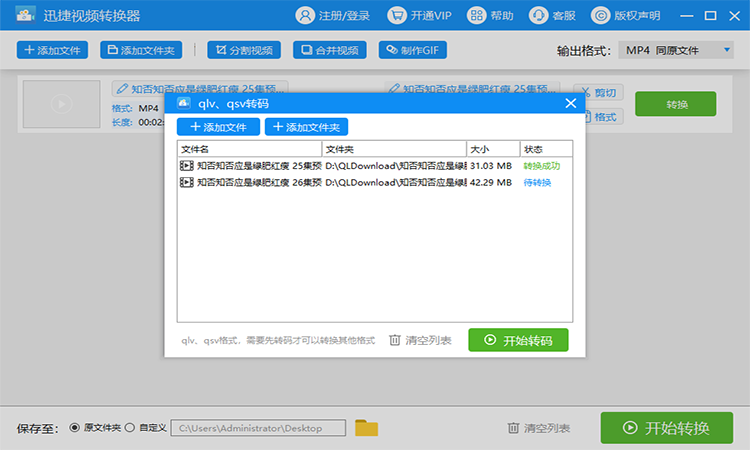Click 添加文件夹 inside the qlv dialog
The image size is (750, 450).
306,127
